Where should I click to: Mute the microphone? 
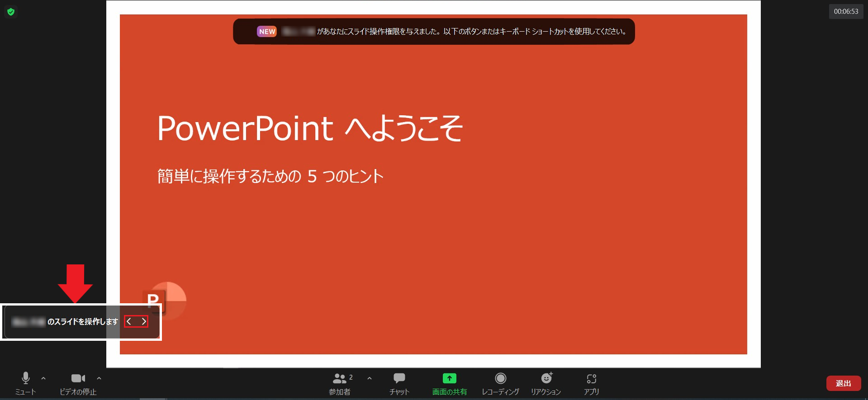26,384
